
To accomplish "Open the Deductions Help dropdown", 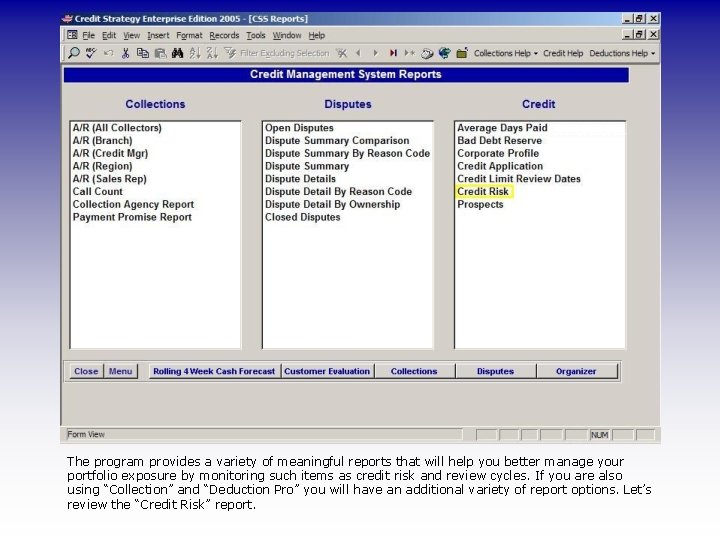I will (x=622, y=53).
